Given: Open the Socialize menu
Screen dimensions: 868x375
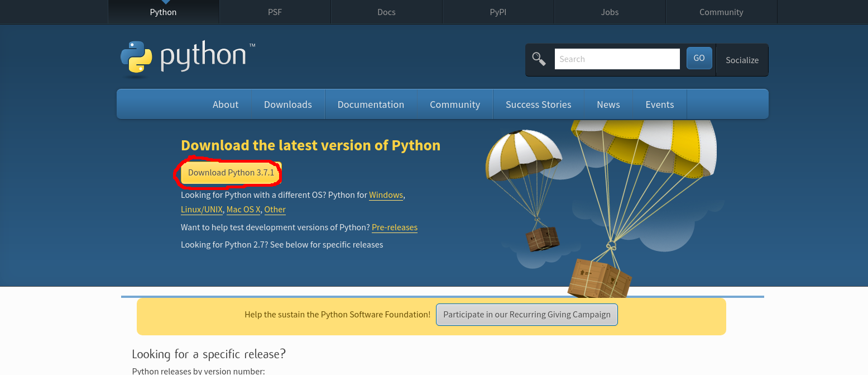Looking at the screenshot, I should pyautogui.click(x=742, y=60).
